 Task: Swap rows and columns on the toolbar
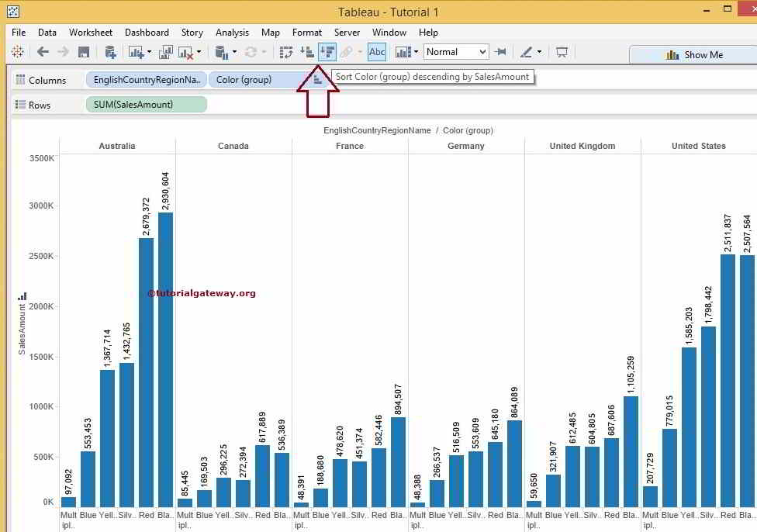285,51
